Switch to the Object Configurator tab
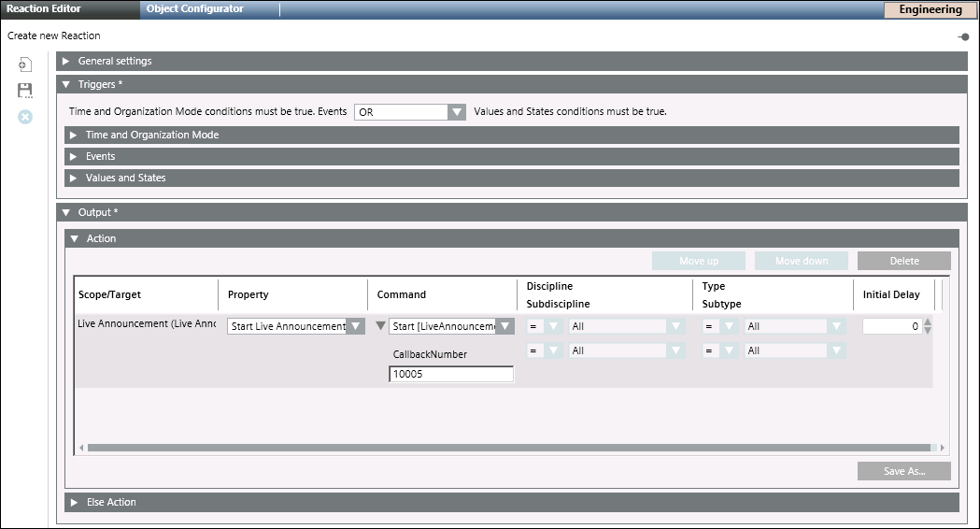Image resolution: width=980 pixels, height=529 pixels. click(195, 9)
